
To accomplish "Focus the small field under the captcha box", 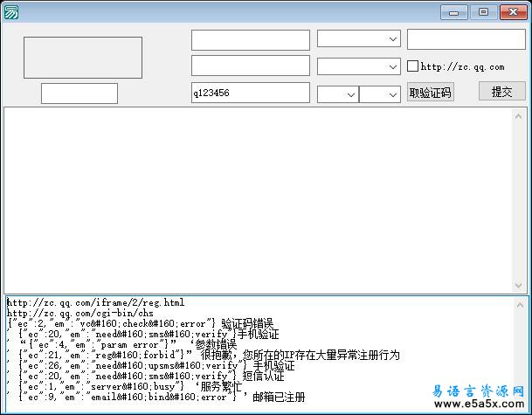I will pos(79,93).
